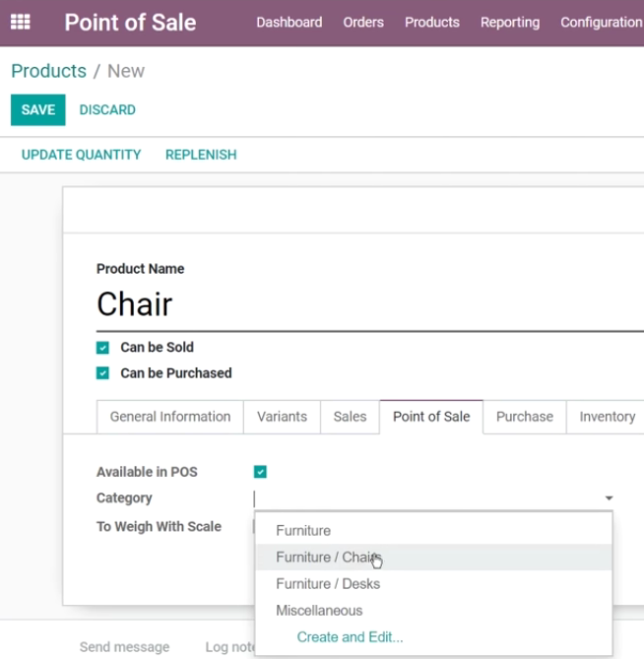Click the REPLENISH button
This screenshot has height=659, width=644.
201,155
